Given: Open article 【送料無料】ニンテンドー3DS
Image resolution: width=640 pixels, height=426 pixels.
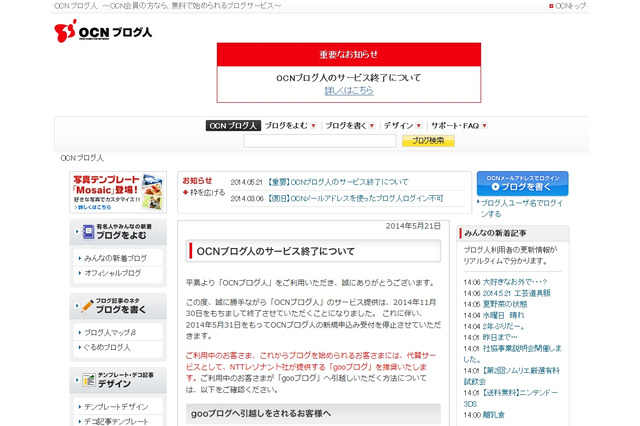Looking at the screenshot, I should click(511, 398).
